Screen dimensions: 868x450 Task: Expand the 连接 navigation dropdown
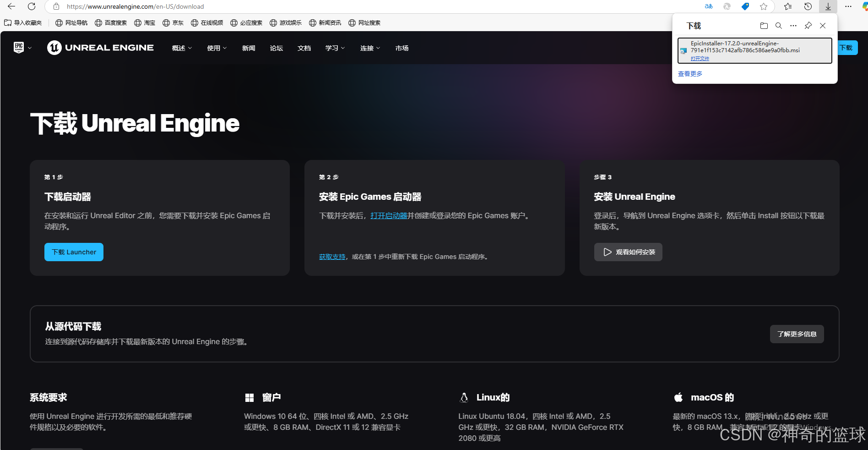(370, 48)
